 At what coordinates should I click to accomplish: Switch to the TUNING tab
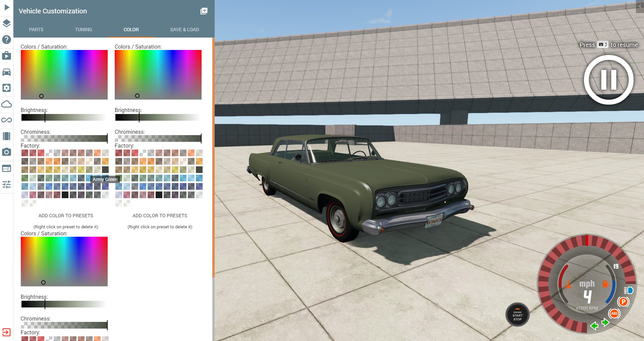tap(84, 30)
